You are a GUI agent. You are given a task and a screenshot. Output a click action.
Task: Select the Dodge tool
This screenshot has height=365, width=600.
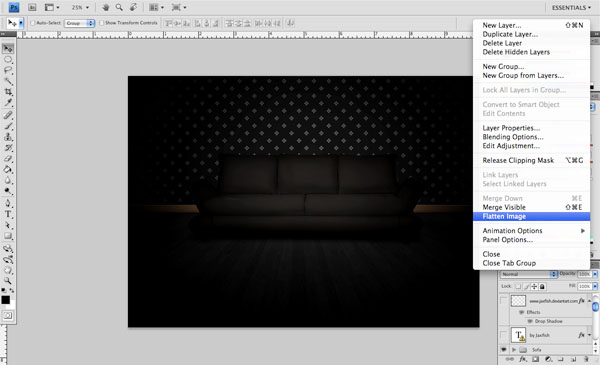click(8, 191)
